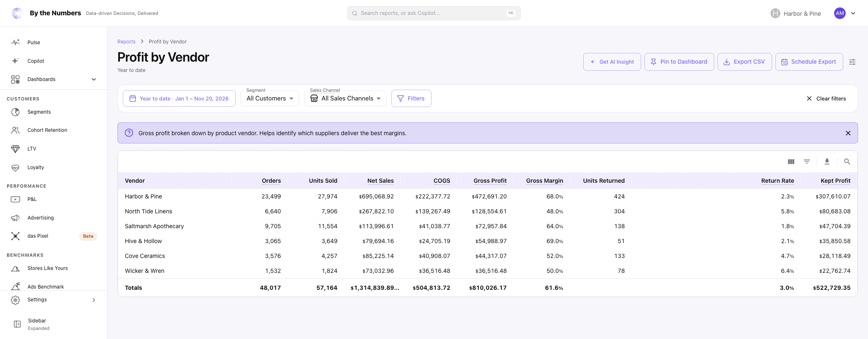Toggle the Sidebar Expanded control
Image resolution: width=868 pixels, height=339 pixels.
[x=54, y=324]
